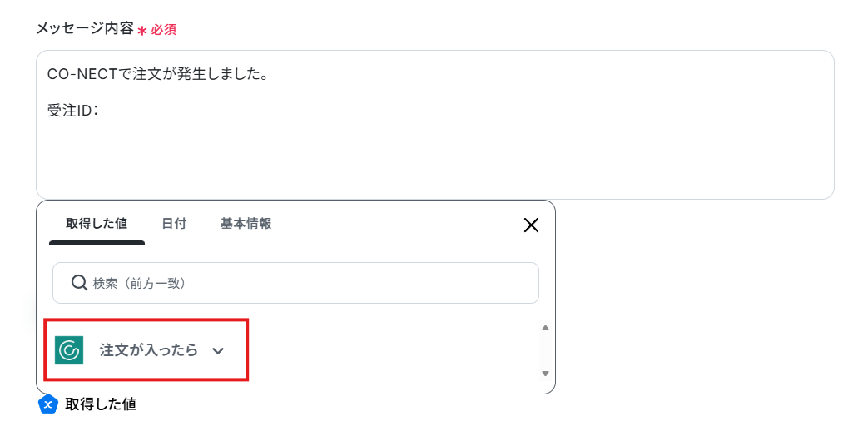The image size is (868, 426).
Task: Click empty space below 受注ID in message box
Action: pyautogui.click(x=434, y=158)
